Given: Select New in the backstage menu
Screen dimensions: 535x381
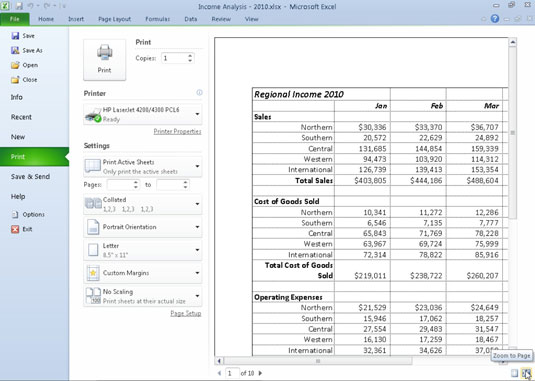Looking at the screenshot, I should click(34, 137).
